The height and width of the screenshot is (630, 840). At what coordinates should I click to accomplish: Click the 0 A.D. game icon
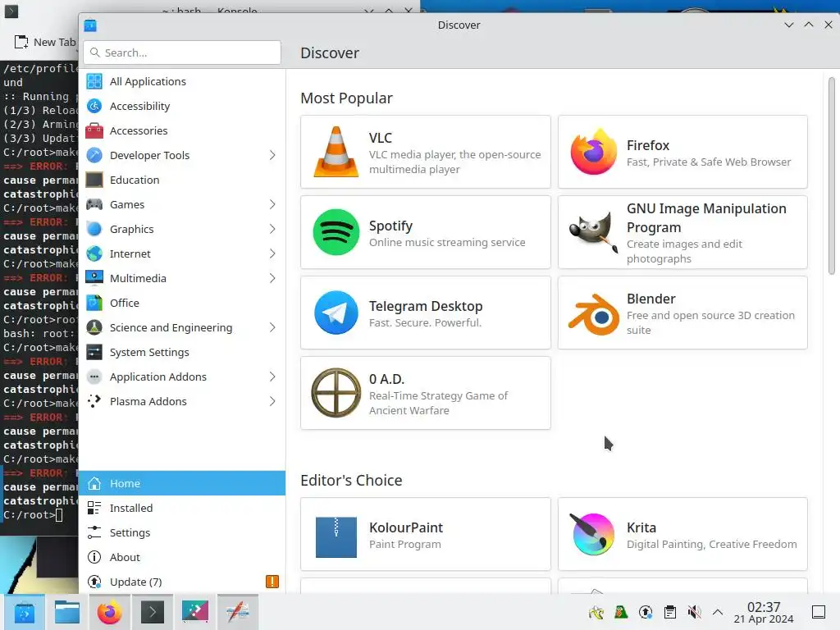pos(336,393)
